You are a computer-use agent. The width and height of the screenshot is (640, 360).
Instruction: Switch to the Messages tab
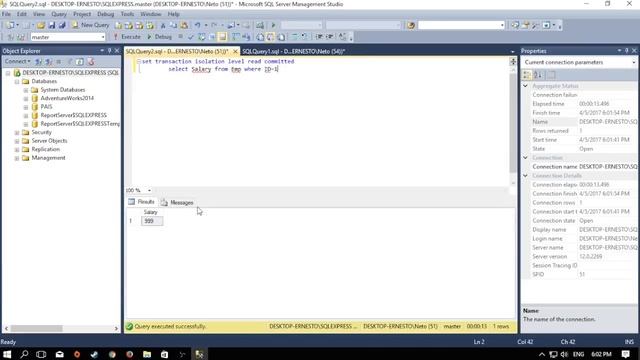click(177, 202)
